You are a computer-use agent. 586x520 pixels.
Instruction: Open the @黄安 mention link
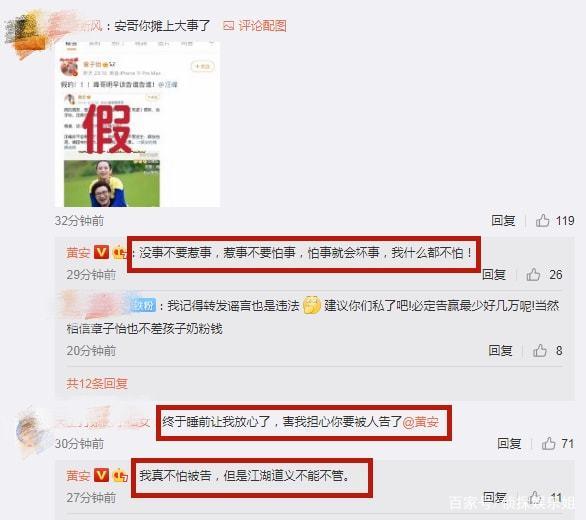420,422
